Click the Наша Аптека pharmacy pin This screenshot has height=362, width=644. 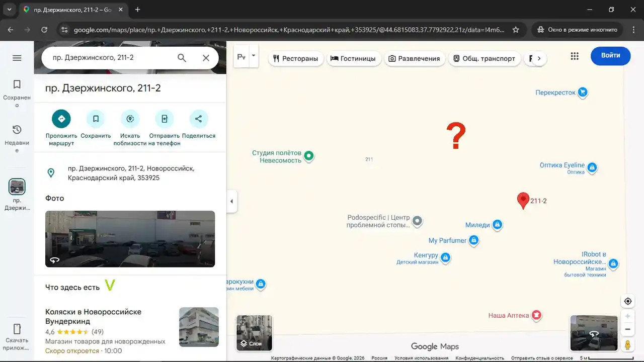click(x=536, y=315)
